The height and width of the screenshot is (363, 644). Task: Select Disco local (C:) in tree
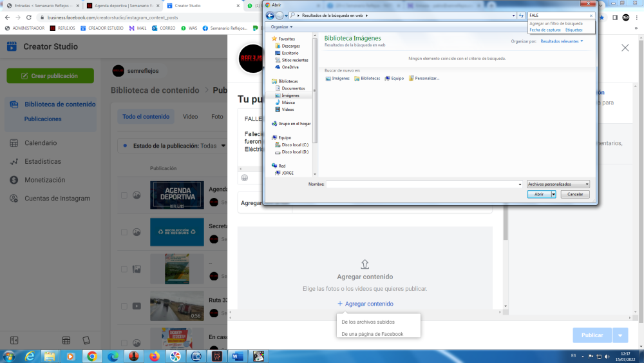[292, 144]
